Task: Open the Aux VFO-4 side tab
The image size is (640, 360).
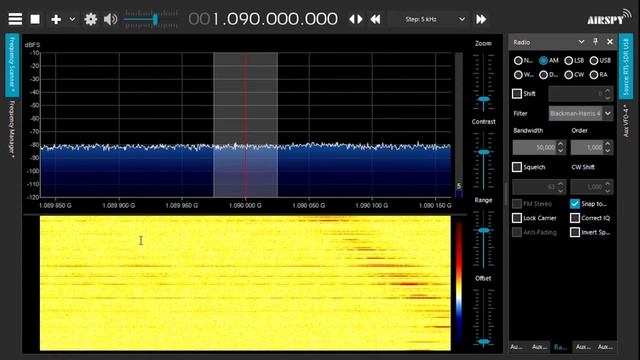Action: coord(626,120)
